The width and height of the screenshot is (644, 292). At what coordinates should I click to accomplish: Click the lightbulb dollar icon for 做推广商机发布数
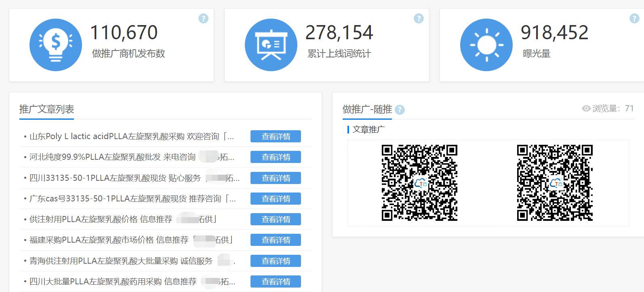(56, 45)
